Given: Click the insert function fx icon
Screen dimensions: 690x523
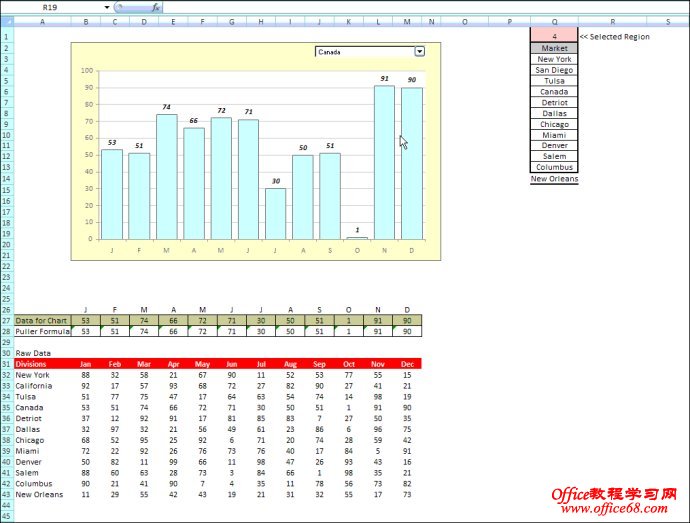Looking at the screenshot, I should (x=156, y=7).
